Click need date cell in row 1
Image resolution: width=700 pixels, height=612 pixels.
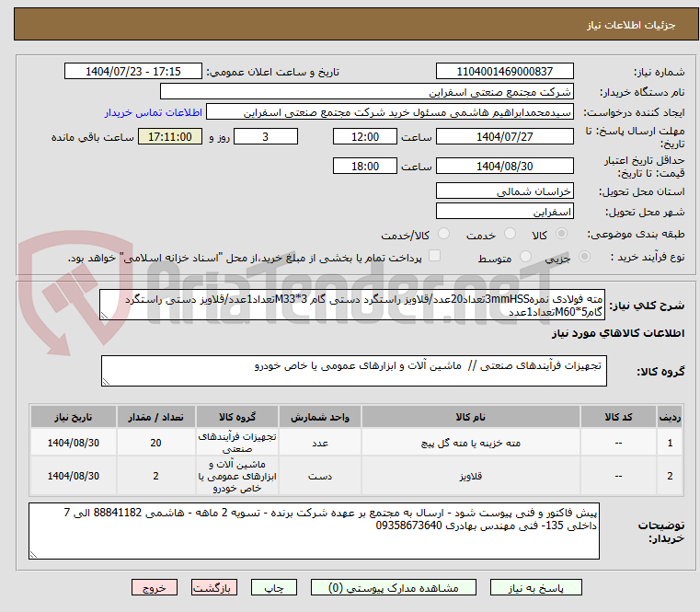pos(74,443)
